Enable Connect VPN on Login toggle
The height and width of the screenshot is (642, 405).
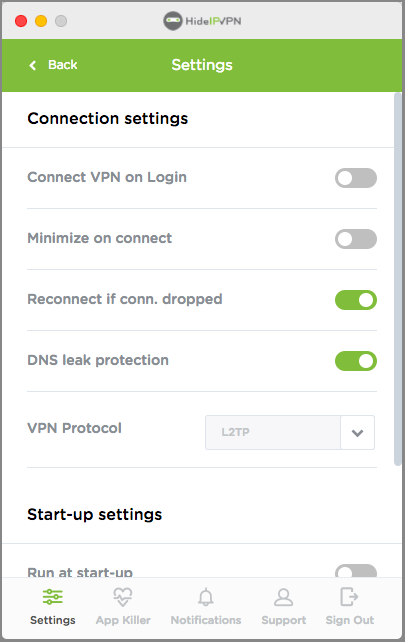pyautogui.click(x=356, y=178)
